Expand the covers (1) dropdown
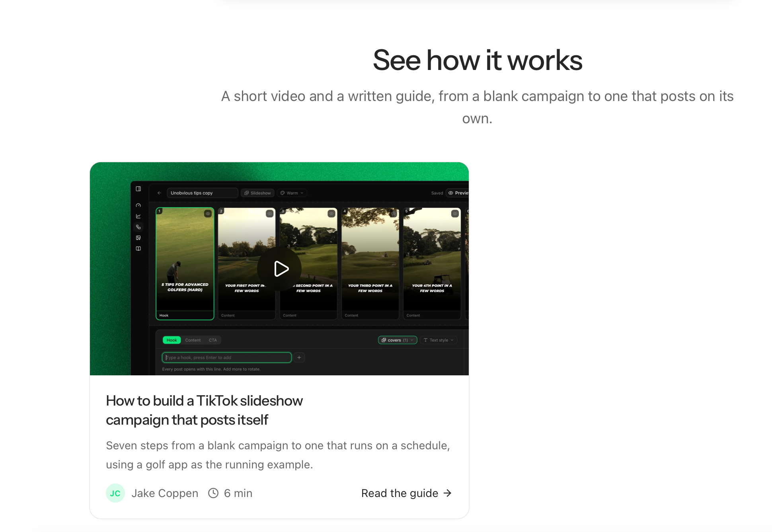 [398, 340]
